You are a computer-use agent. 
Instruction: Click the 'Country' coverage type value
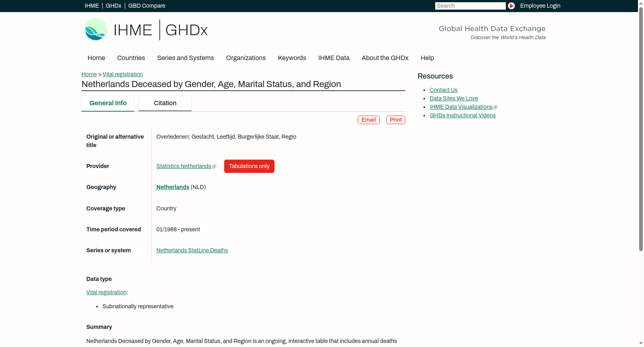coord(166,208)
